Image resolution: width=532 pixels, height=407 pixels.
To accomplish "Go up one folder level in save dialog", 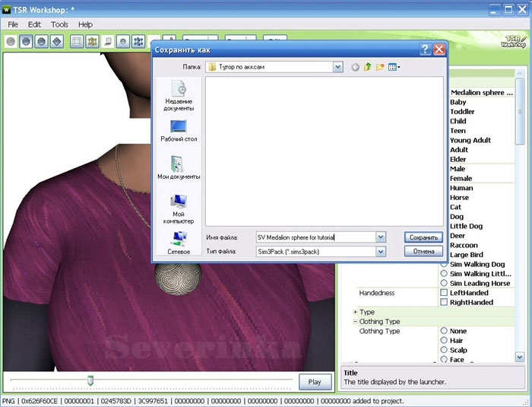I will [368, 67].
